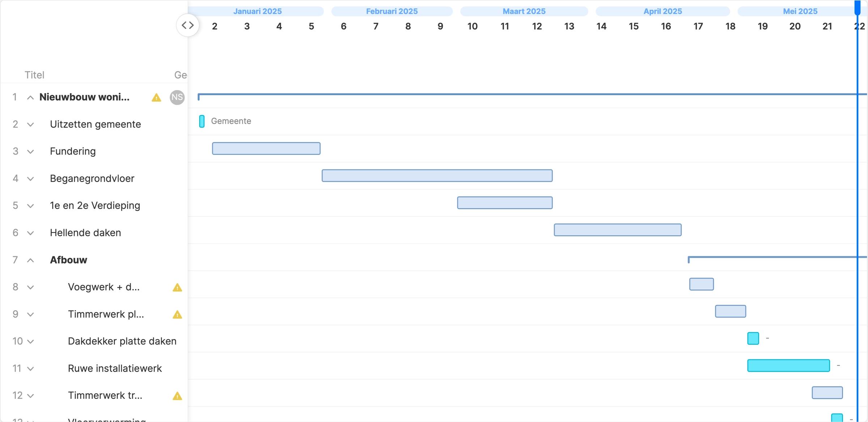The height and width of the screenshot is (422, 868).
Task: Expand the Ruwe installatiewerk row chevron
Action: 30,368
